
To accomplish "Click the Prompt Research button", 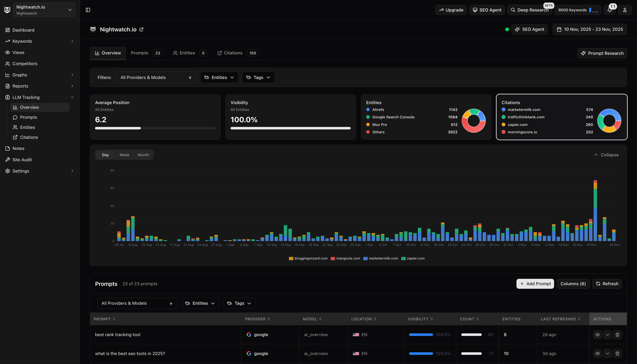I will [x=602, y=53].
